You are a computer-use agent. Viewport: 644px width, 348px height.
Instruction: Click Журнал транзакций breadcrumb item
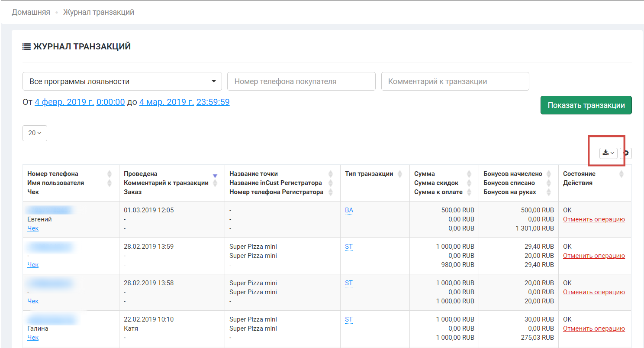99,12
